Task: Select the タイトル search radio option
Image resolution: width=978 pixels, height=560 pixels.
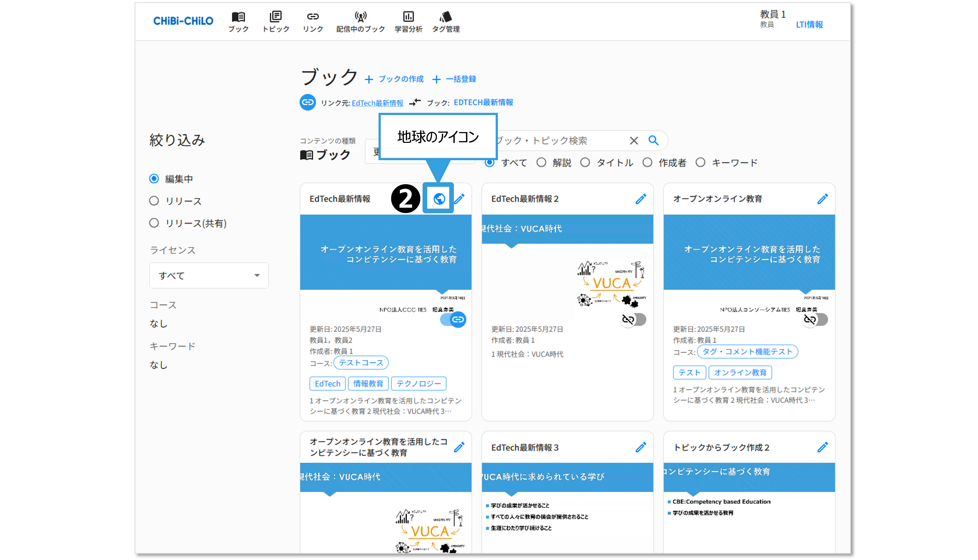Action: 585,163
